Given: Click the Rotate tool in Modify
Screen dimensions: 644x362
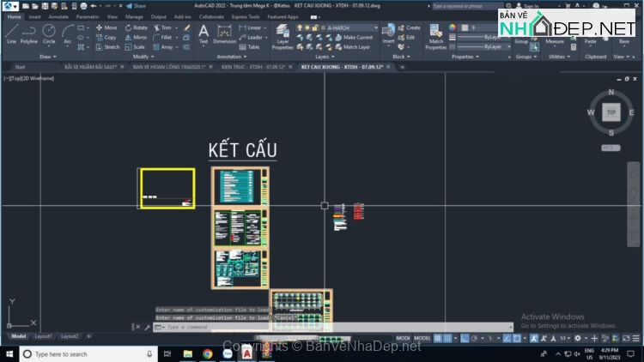Looking at the screenshot, I should [x=136, y=27].
